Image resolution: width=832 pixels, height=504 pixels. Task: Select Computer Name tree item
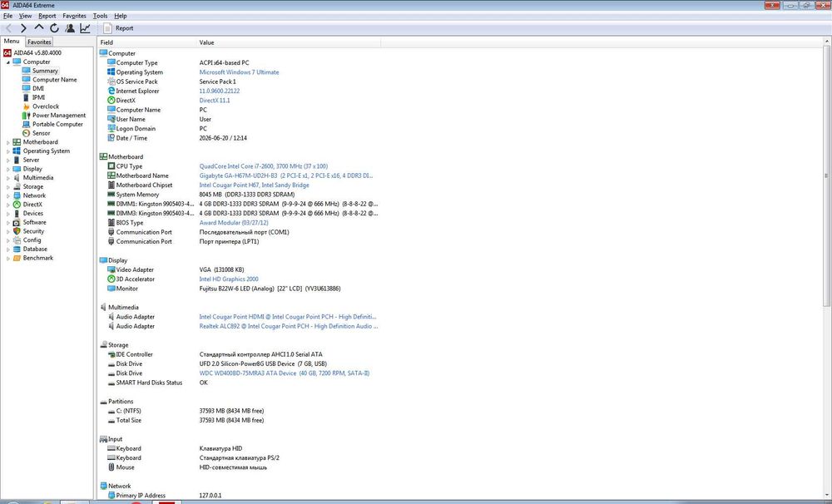click(x=54, y=80)
